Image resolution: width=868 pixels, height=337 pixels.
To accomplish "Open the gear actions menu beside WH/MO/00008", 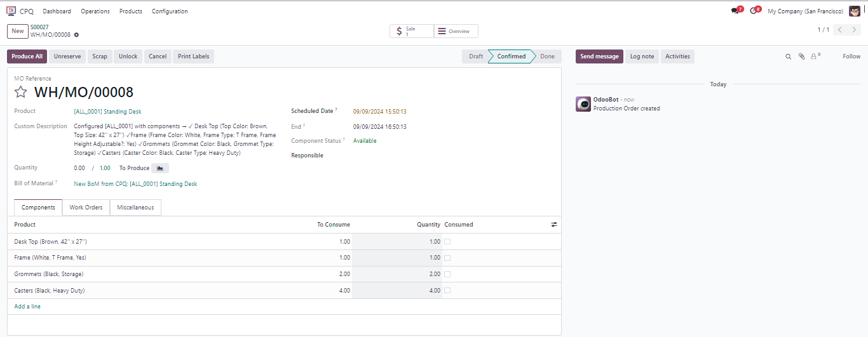I will (x=77, y=35).
